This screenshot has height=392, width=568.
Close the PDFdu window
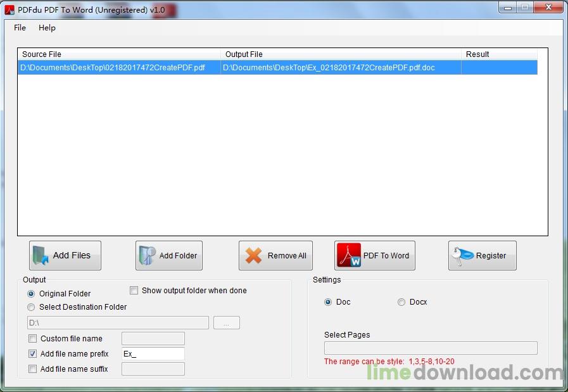click(548, 7)
